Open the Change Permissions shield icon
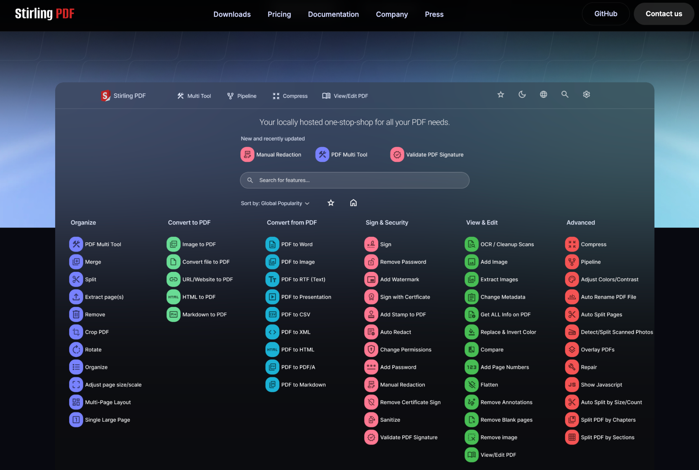The height and width of the screenshot is (470, 699). click(x=371, y=350)
